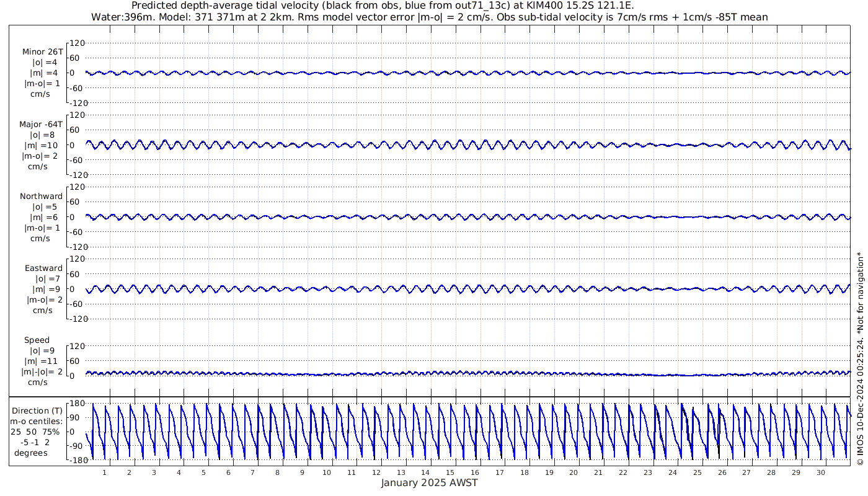Click the day 25 label on the date axis
This screenshot has width=868, height=496.
pyautogui.click(x=697, y=472)
